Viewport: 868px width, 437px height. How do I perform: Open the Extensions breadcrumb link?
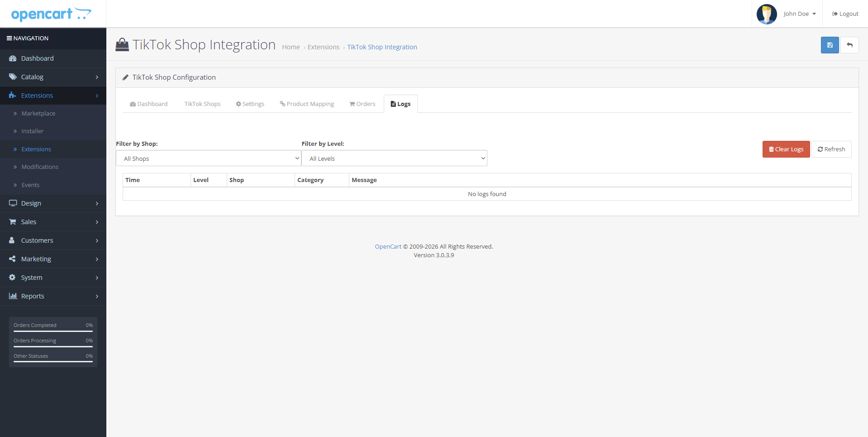point(324,47)
